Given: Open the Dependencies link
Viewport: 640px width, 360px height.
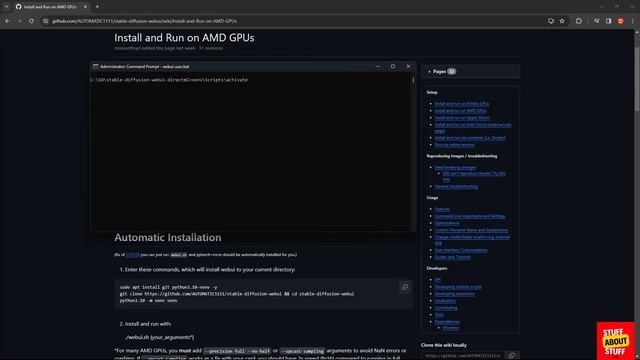Looking at the screenshot, I should (x=447, y=321).
